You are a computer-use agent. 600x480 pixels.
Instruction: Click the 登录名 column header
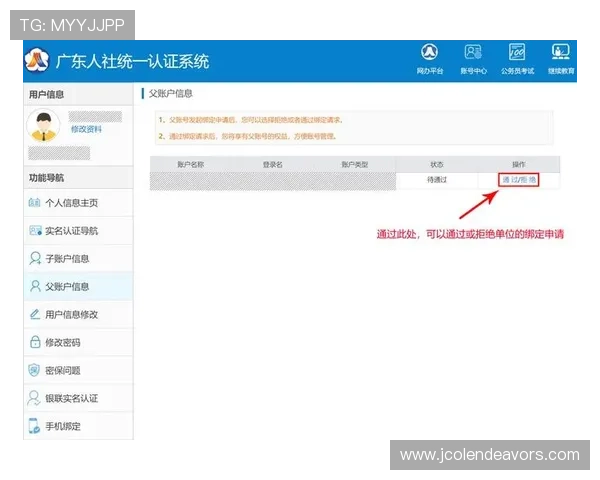click(272, 165)
